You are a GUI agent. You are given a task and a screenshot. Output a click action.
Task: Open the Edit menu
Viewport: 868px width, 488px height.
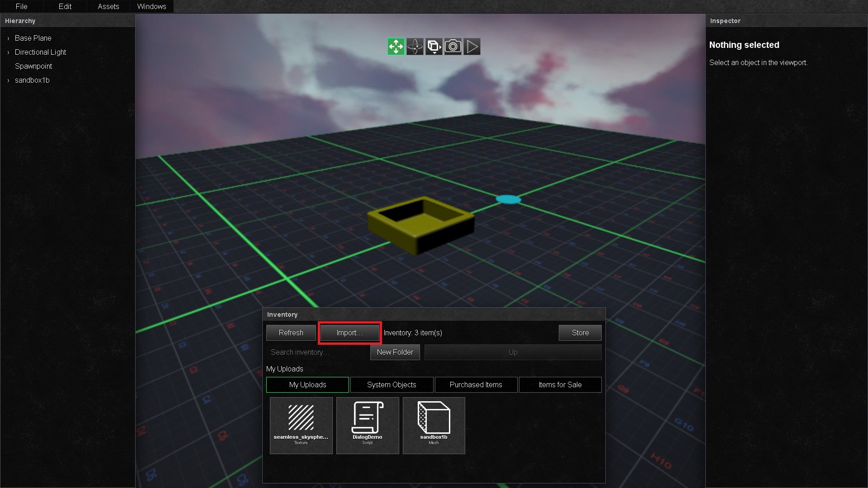click(x=65, y=6)
